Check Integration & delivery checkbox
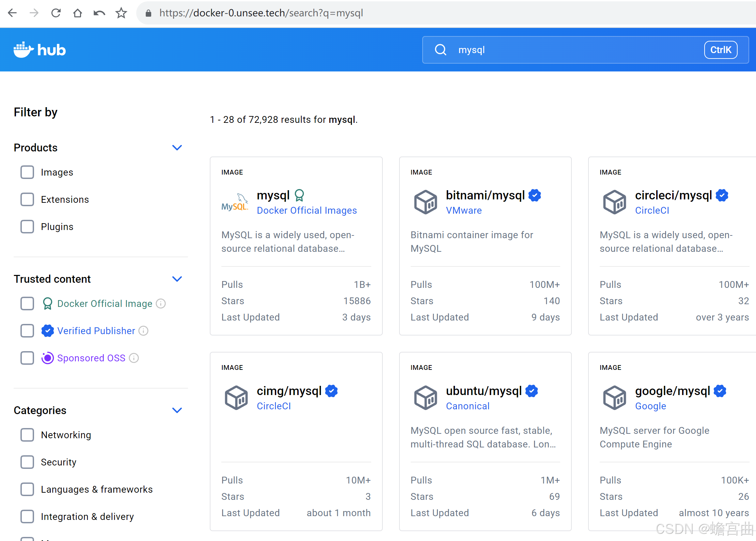The image size is (756, 541). pos(27,517)
